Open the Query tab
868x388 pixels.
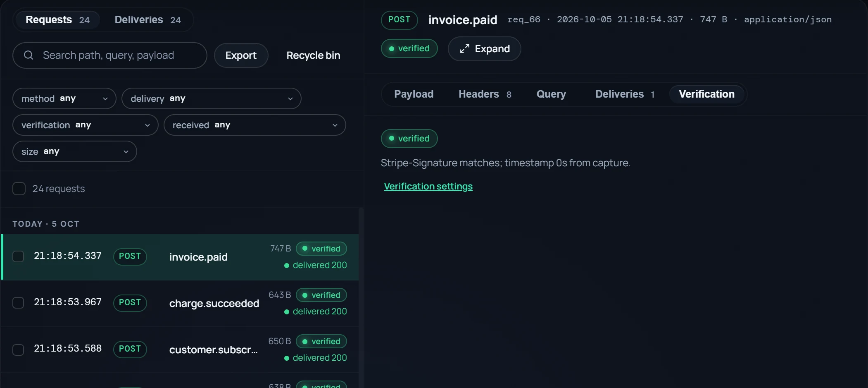(x=551, y=94)
